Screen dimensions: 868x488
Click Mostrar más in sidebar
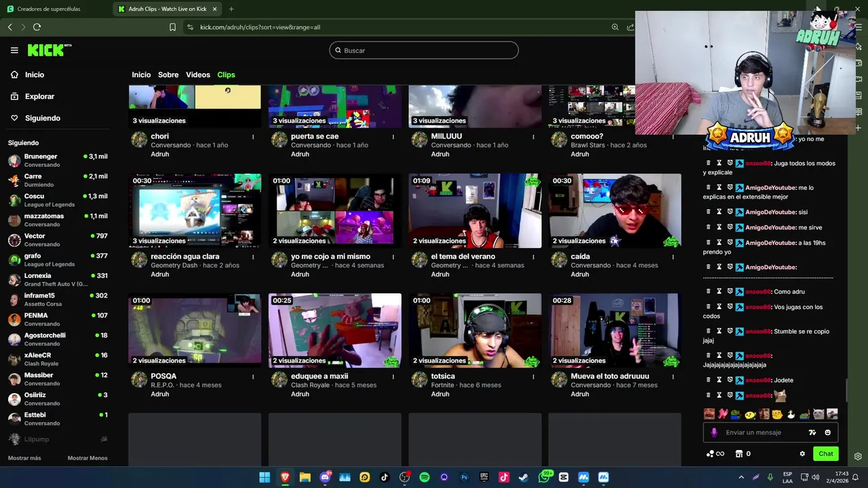pos(24,458)
